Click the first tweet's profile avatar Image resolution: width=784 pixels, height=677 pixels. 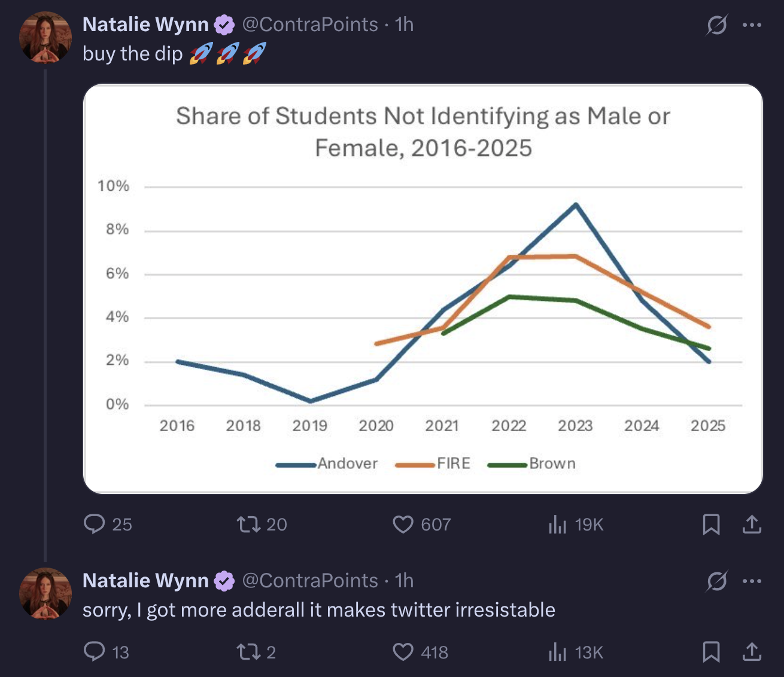pos(45,38)
